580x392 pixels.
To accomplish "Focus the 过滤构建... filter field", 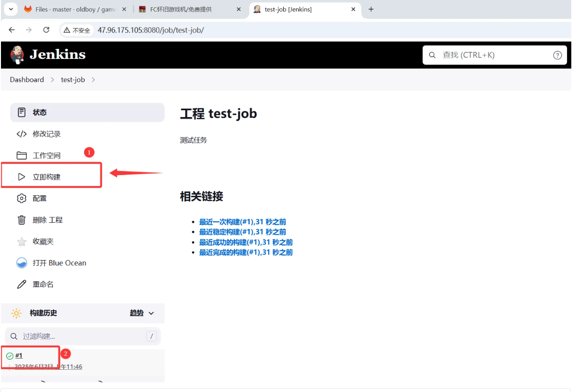I will [x=83, y=336].
